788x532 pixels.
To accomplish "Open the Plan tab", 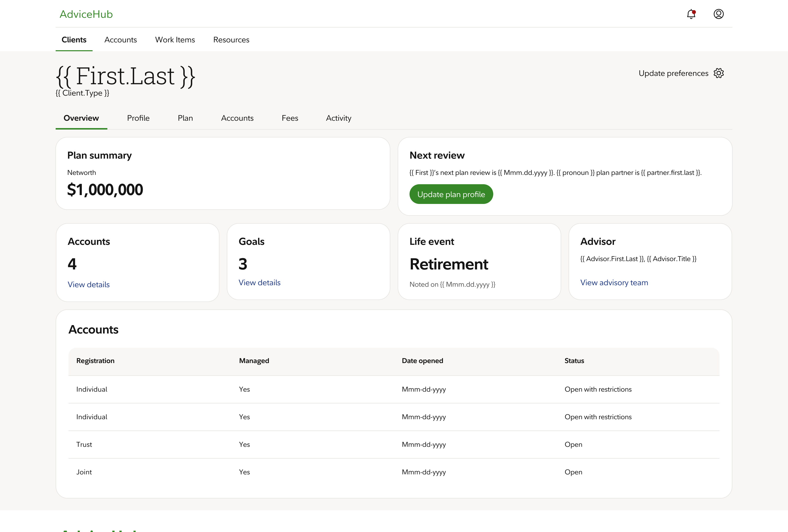I will [x=185, y=118].
